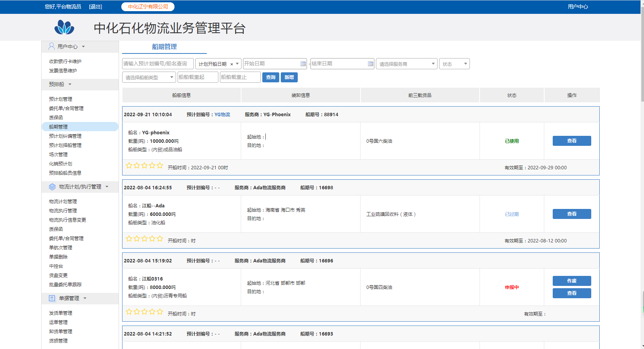The height and width of the screenshot is (349, 644).
Task: Click the 退出 logout link
Action: (96, 7)
